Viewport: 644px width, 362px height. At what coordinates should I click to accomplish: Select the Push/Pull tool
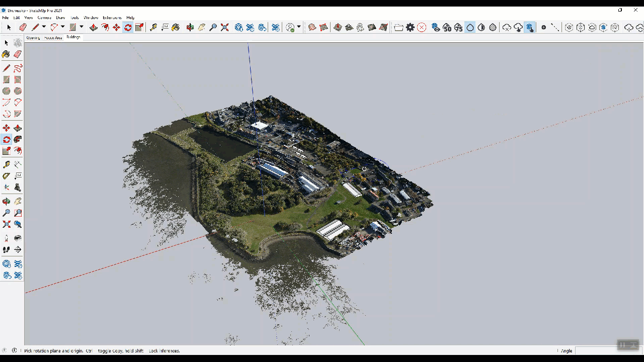point(94,28)
